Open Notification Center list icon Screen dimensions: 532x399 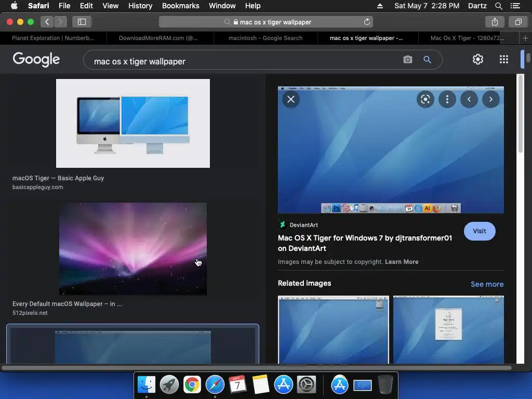515,6
